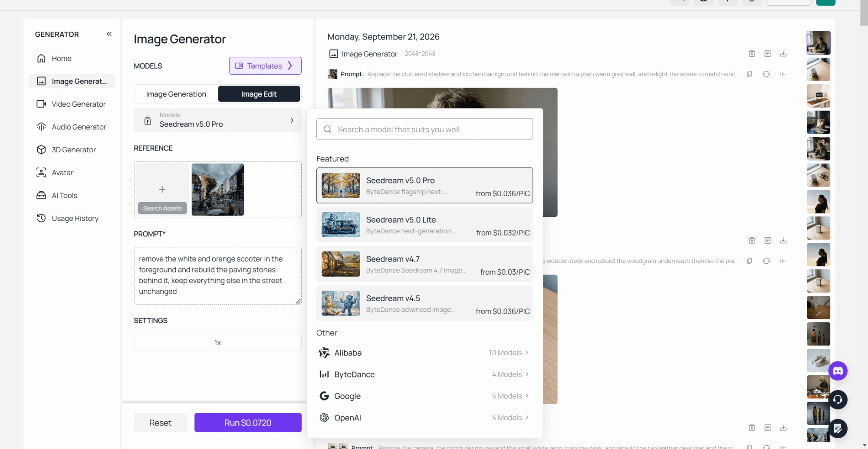Run generation for $0.0720
The width and height of the screenshot is (868, 449).
click(x=248, y=423)
